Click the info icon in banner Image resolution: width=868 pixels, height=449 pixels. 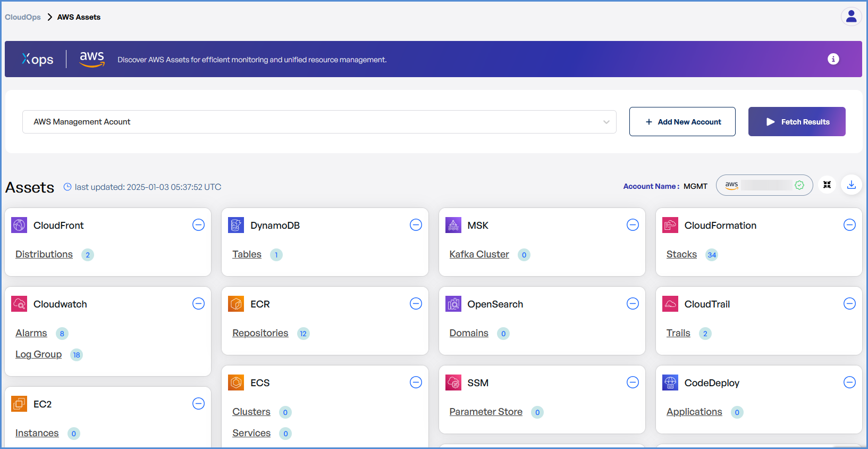[833, 59]
